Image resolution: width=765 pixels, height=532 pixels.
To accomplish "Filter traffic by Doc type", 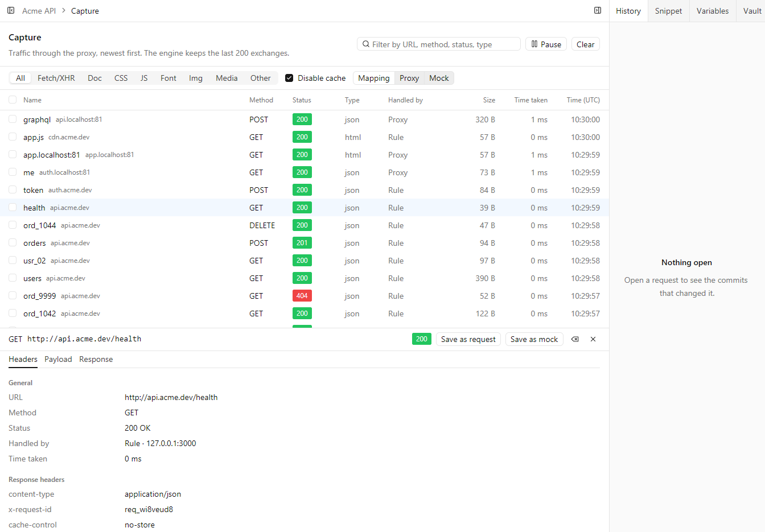I will [x=94, y=78].
